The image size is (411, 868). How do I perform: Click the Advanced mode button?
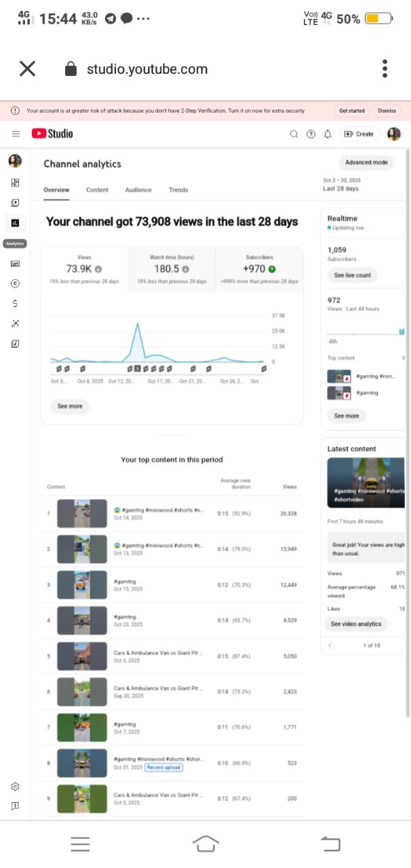[366, 163]
